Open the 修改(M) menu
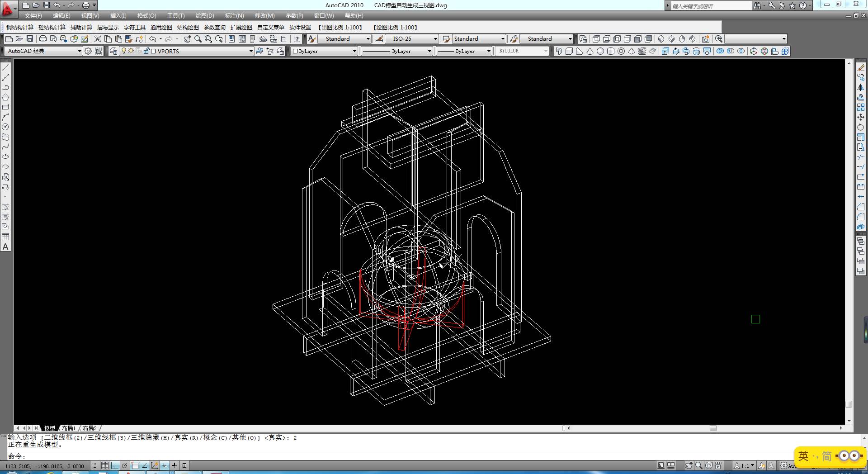This screenshot has height=474, width=868. coord(264,16)
